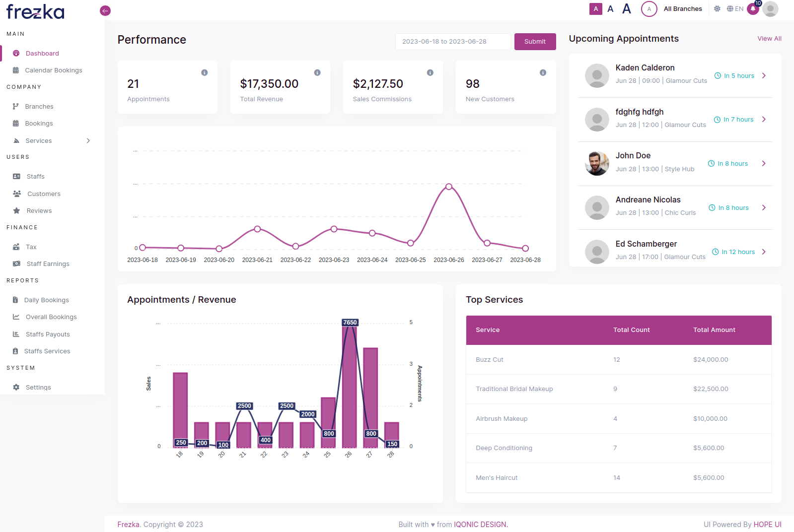Click the Settings gear icon in sidebar
This screenshot has width=794, height=532.
click(16, 387)
